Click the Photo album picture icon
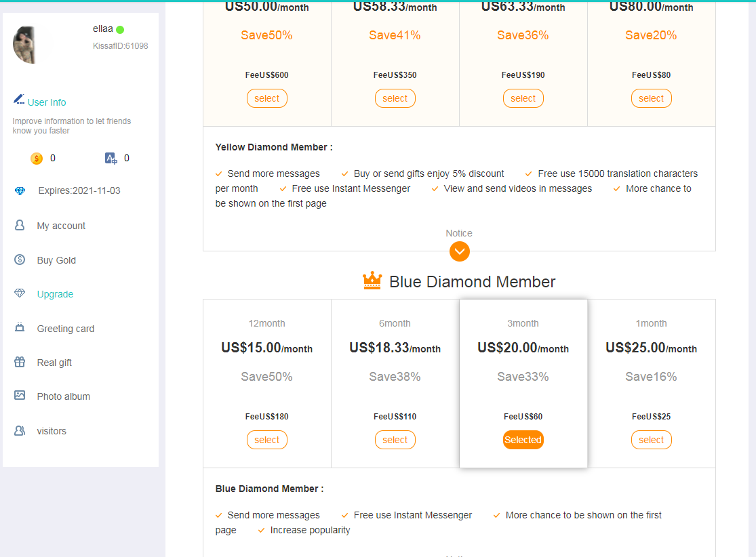756x557 pixels. coord(20,396)
